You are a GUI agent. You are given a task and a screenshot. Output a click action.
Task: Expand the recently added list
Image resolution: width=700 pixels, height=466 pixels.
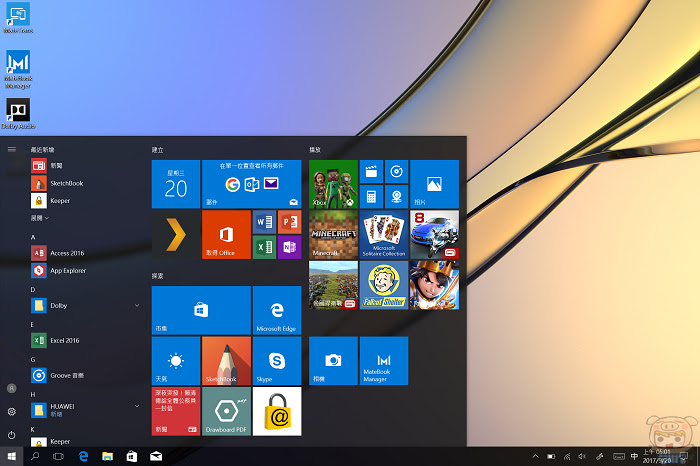tap(39, 218)
